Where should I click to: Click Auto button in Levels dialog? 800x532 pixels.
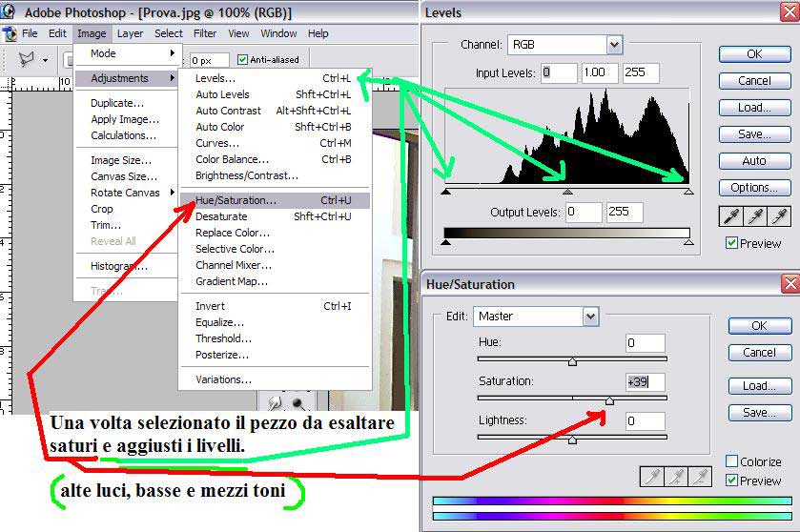coord(754,161)
